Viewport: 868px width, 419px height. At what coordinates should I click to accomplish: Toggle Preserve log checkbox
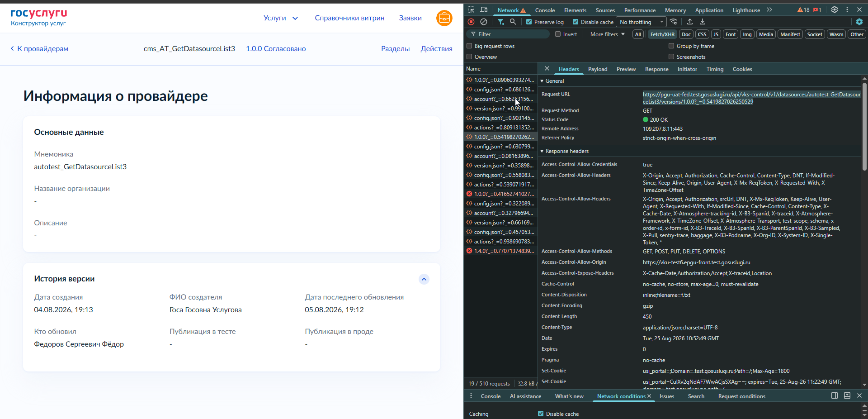(529, 22)
